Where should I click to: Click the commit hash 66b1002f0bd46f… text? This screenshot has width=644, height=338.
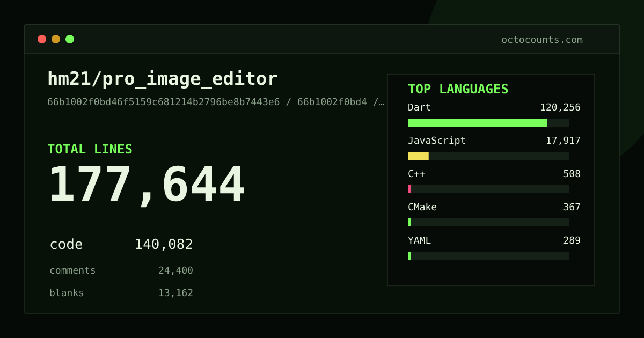pyautogui.click(x=216, y=102)
